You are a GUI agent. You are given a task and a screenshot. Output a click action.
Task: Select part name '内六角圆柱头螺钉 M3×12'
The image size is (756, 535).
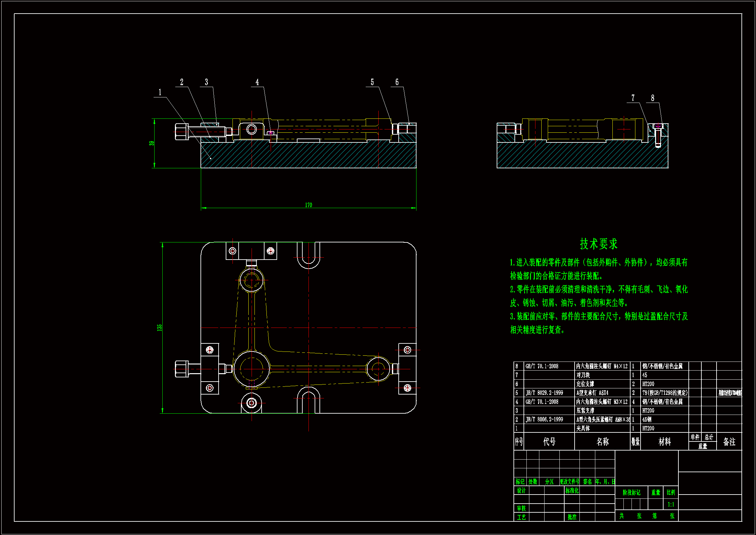tap(602, 402)
